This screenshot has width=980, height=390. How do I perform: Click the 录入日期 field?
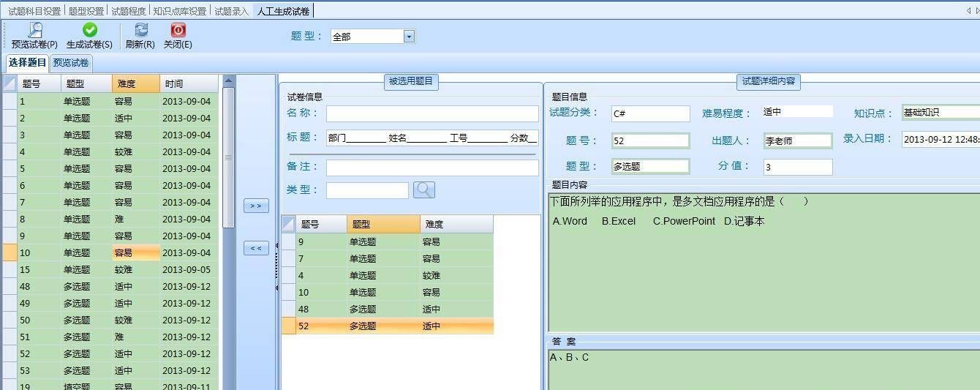941,139
